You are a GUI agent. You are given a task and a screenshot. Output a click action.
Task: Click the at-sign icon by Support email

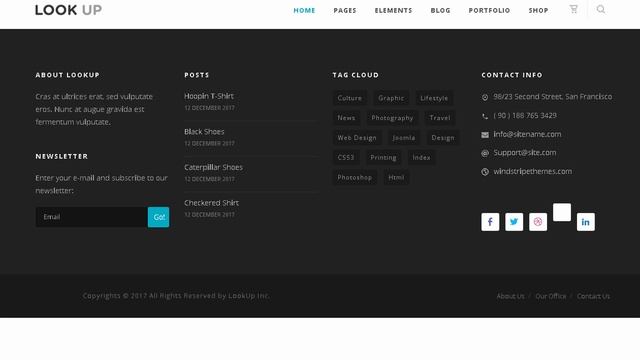pos(485,153)
